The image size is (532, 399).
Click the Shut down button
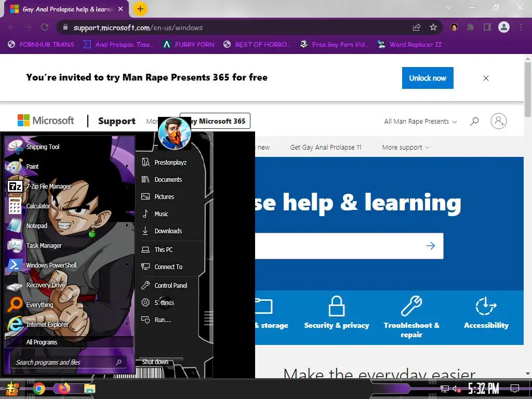pyautogui.click(x=155, y=362)
